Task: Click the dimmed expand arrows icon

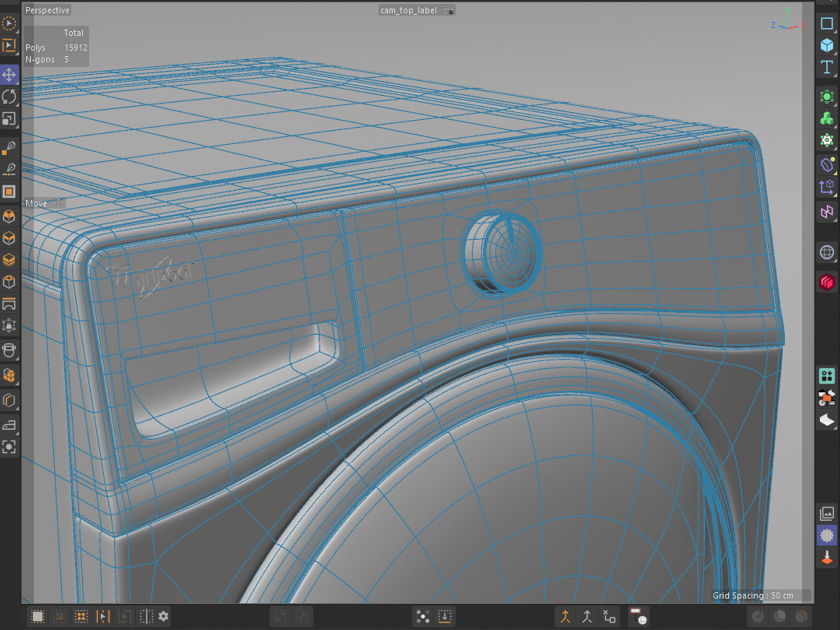Action: pyautogui.click(x=281, y=617)
